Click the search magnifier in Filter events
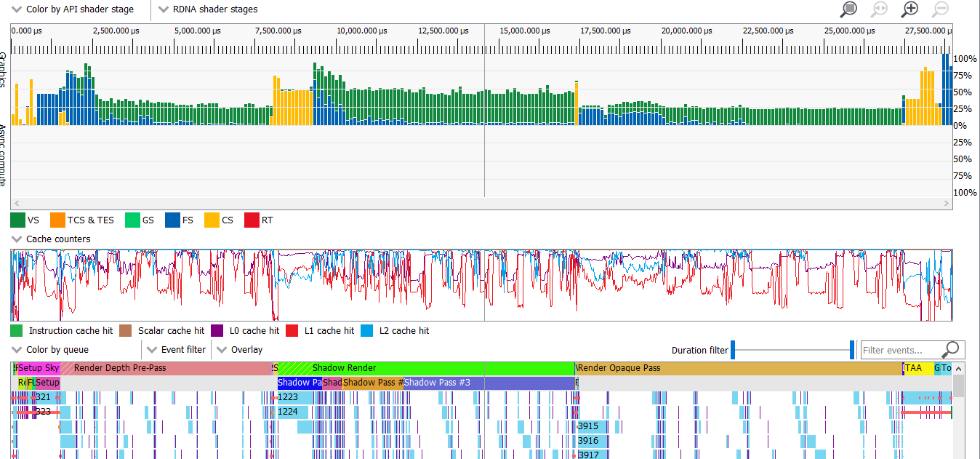 [x=950, y=350]
